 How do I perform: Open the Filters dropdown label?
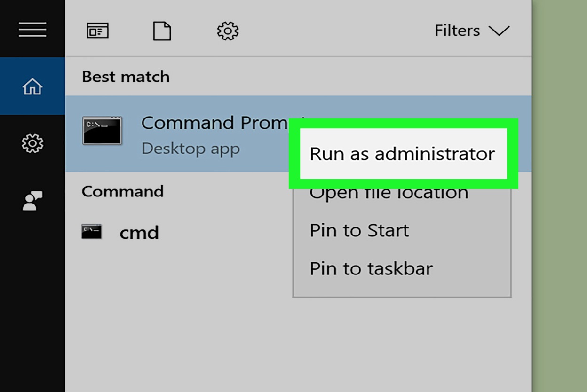(x=457, y=31)
